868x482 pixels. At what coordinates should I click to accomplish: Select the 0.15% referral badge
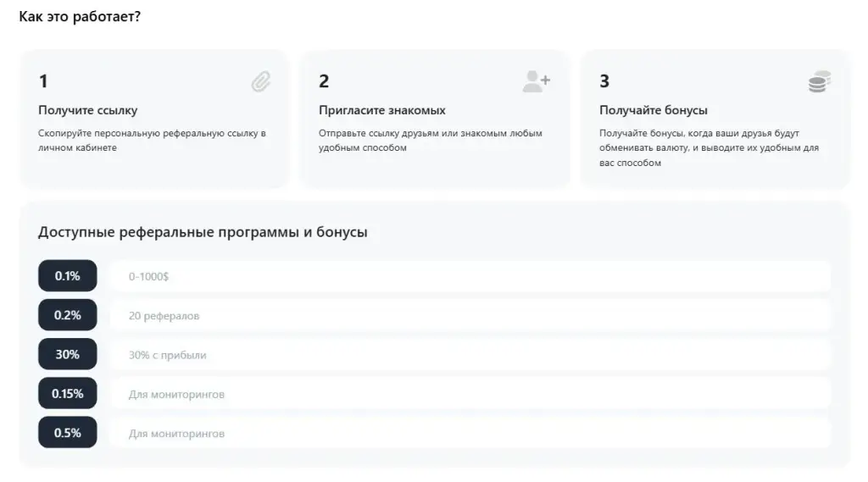point(68,393)
